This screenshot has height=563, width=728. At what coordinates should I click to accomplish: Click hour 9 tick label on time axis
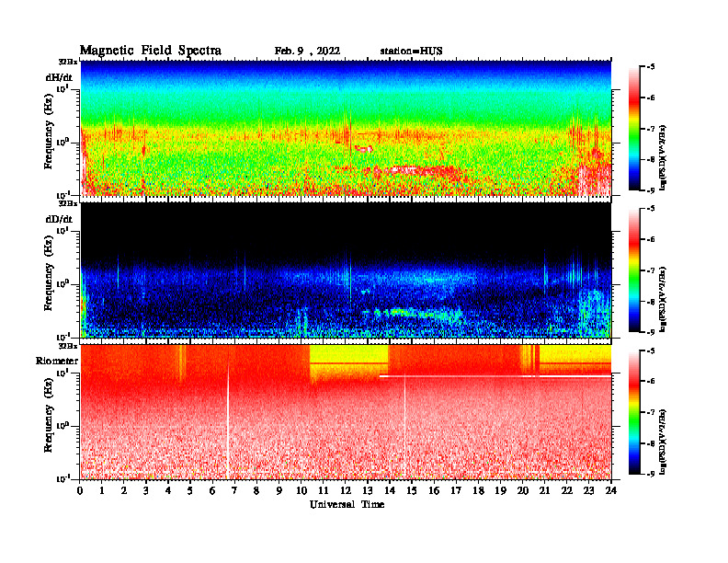pos(279,490)
